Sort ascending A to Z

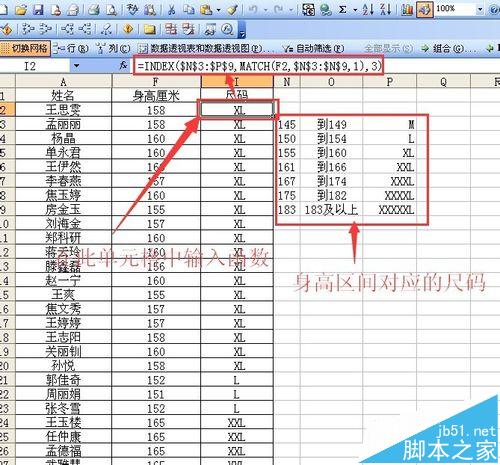(368, 10)
